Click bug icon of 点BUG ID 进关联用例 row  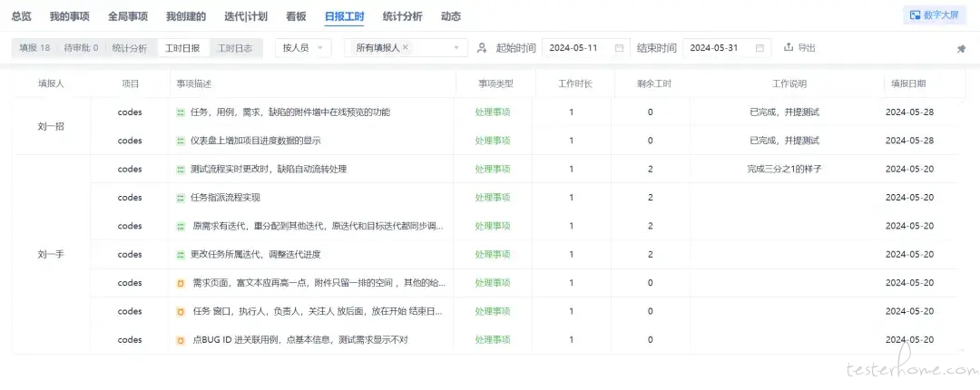[x=181, y=341]
